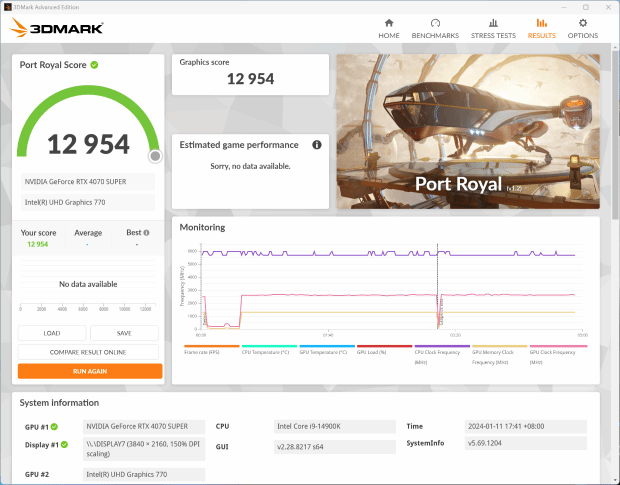This screenshot has width=620, height=485.
Task: Click the System information heading
Action: coord(59,403)
